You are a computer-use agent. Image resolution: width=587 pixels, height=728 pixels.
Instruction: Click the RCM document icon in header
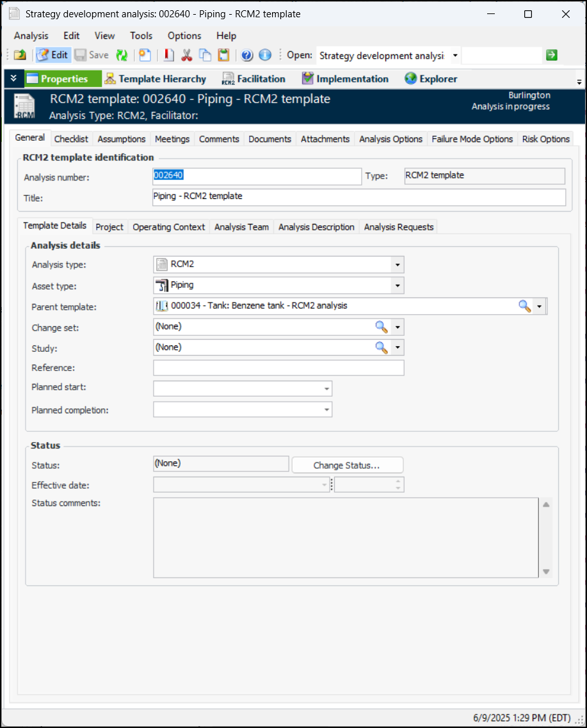24,106
